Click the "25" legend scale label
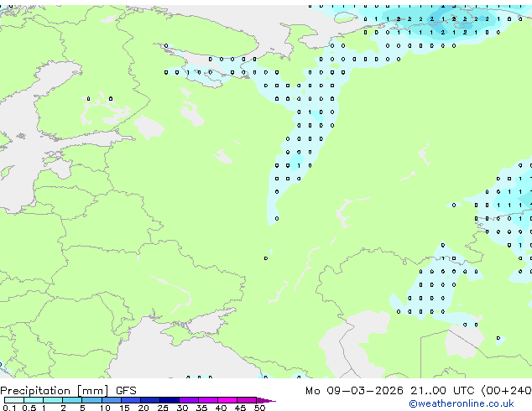Viewport: 532px width, 411px height. [163, 408]
